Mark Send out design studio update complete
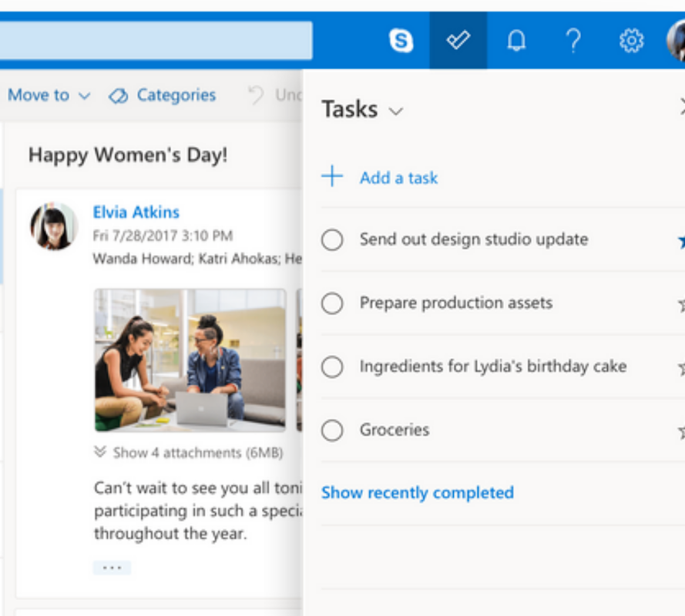Screen dimensions: 685x616 (332, 240)
